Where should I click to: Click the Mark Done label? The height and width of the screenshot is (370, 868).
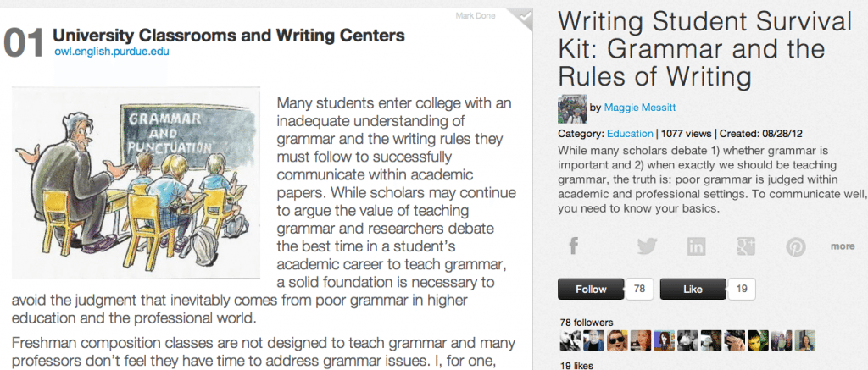pos(475,16)
